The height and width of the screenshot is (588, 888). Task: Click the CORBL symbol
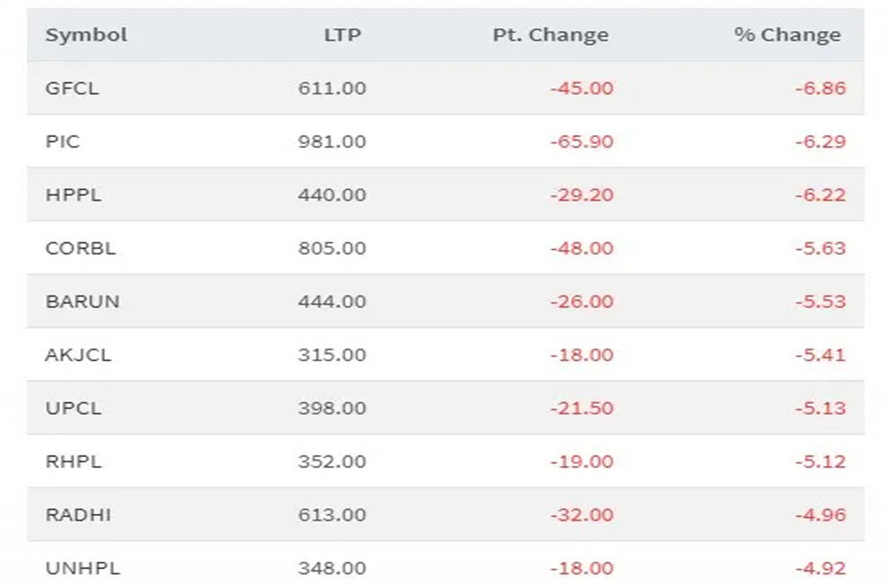click(x=81, y=248)
